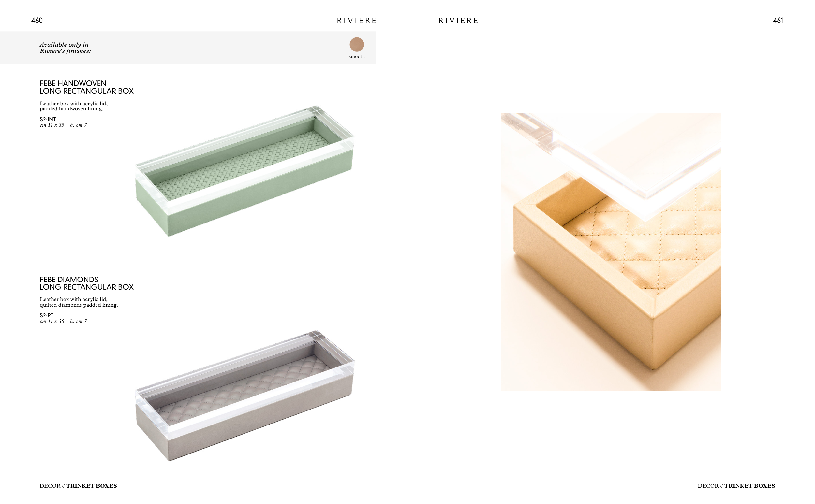Click the 'smooth' finish label
The image size is (815, 504).
pos(356,57)
